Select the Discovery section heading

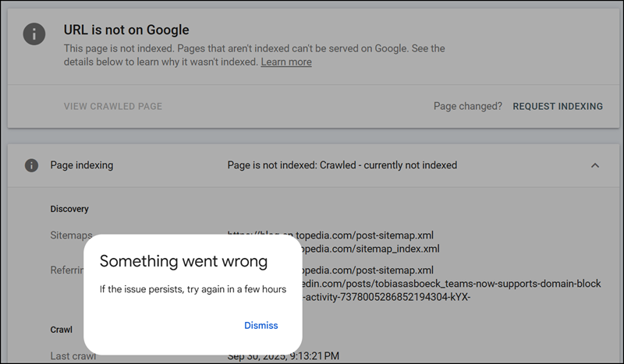69,209
